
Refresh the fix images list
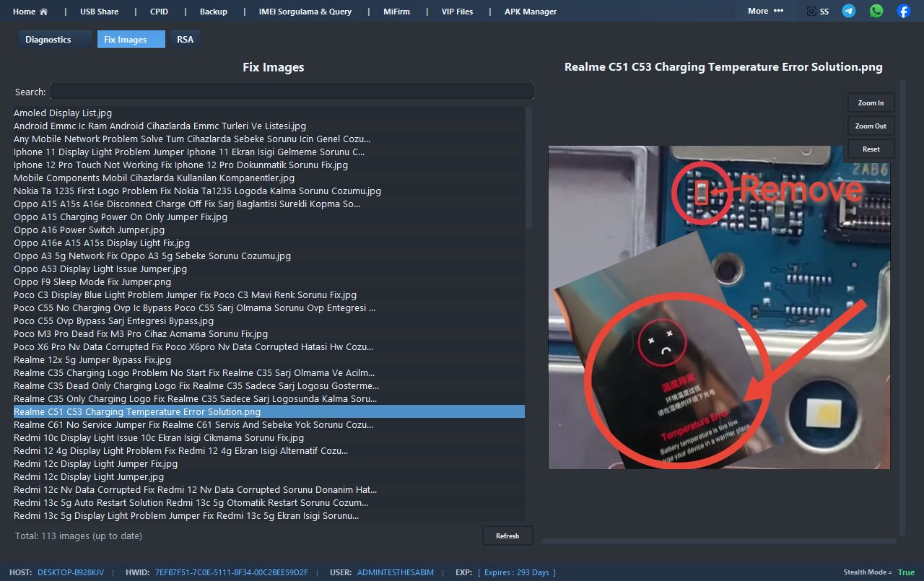507,536
